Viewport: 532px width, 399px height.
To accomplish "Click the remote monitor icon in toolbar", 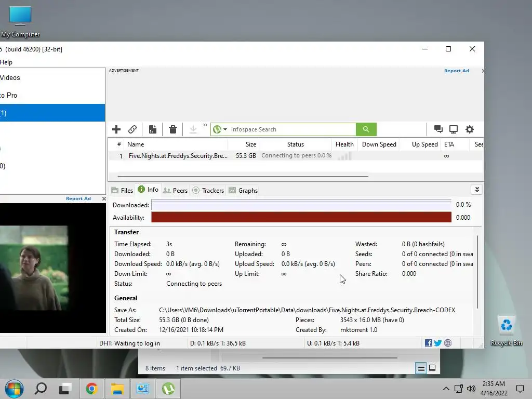I will [454, 129].
